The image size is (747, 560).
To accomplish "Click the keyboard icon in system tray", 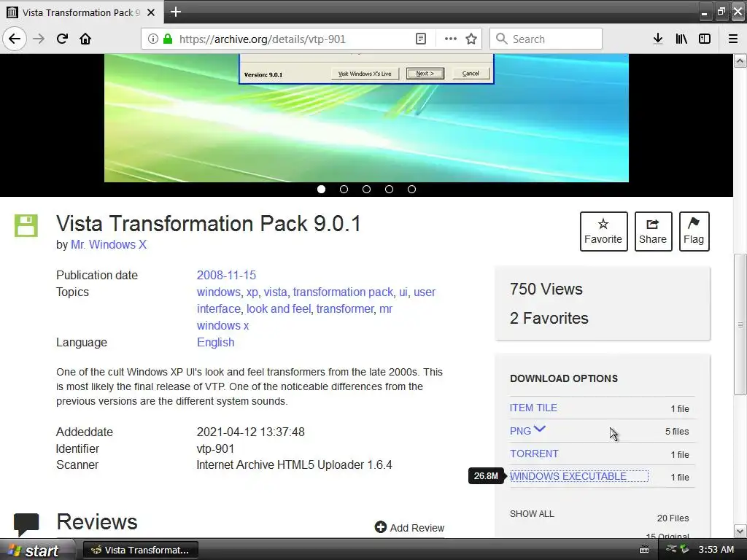I will 644,550.
